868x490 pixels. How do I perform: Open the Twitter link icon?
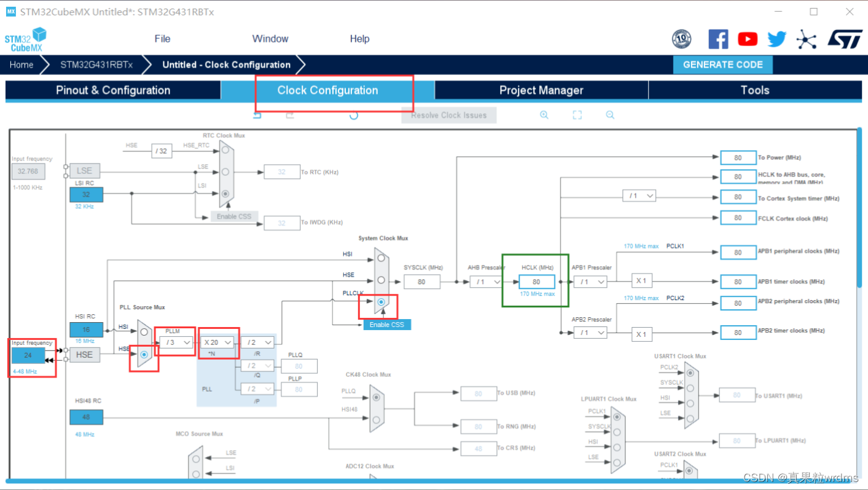pyautogui.click(x=777, y=39)
